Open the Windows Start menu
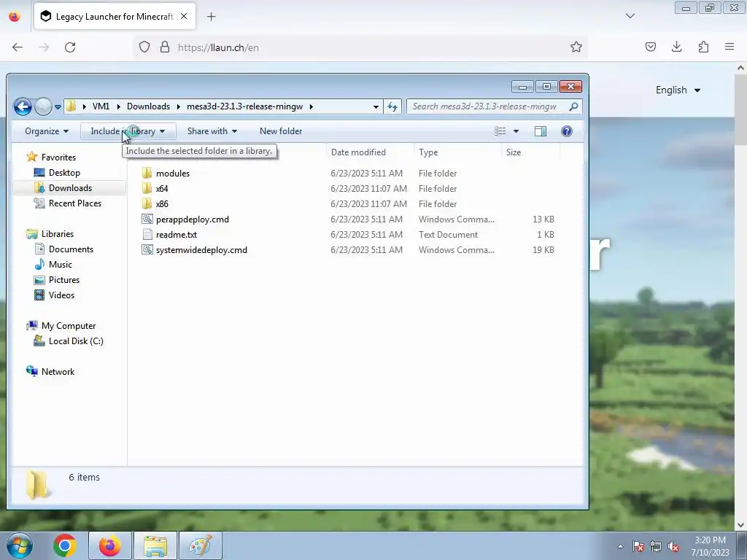Image resolution: width=747 pixels, height=560 pixels. click(x=19, y=545)
